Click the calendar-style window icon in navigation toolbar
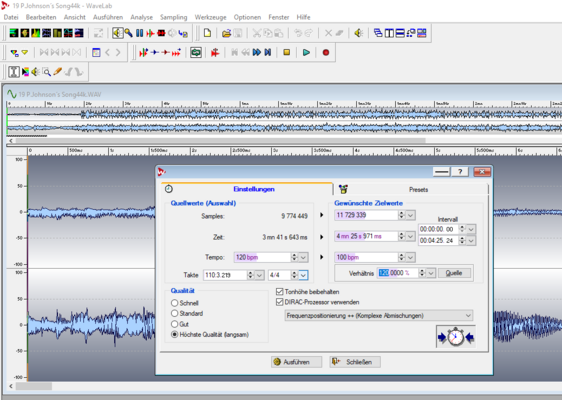This screenshot has height=400, width=562. click(96, 53)
